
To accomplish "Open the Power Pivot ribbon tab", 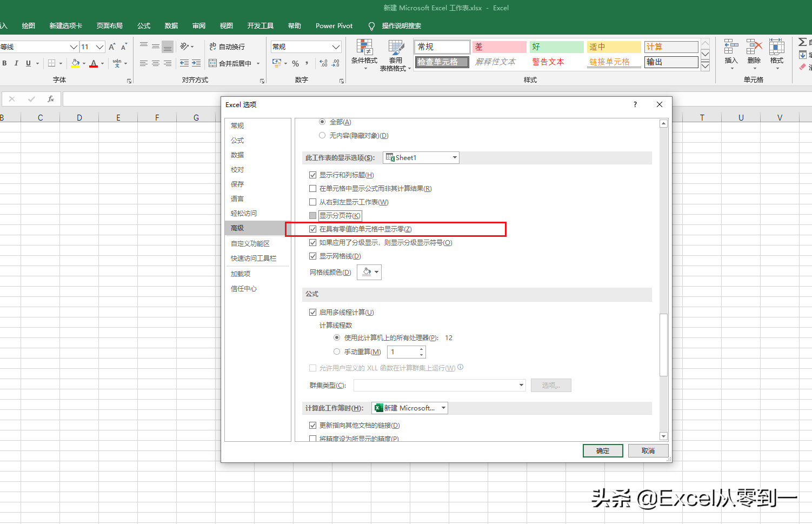I will click(334, 26).
